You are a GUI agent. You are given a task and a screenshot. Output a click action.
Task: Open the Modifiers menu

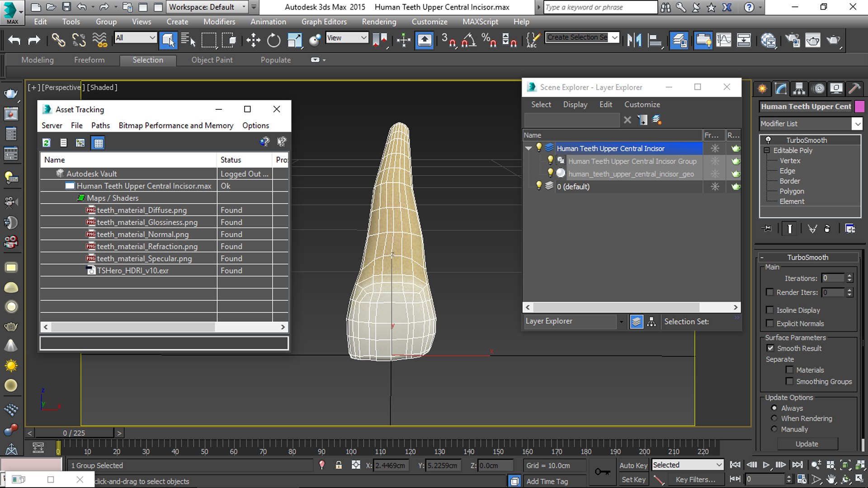coord(219,22)
